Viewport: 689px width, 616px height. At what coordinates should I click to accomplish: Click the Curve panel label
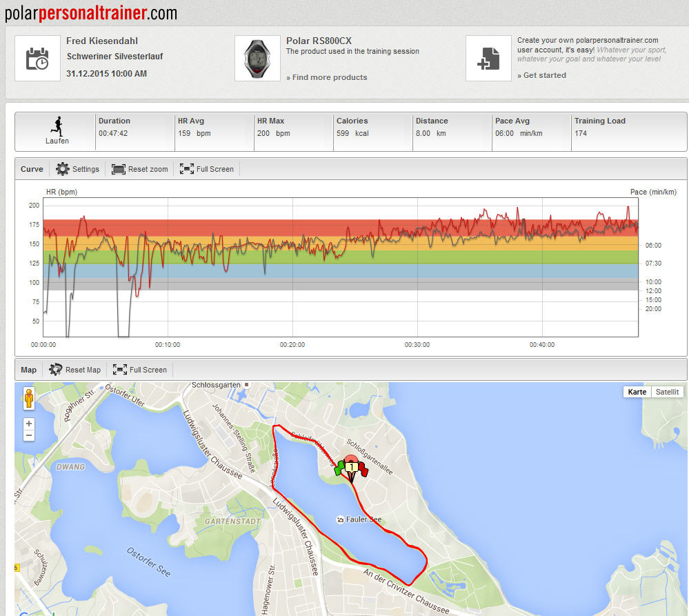[32, 169]
